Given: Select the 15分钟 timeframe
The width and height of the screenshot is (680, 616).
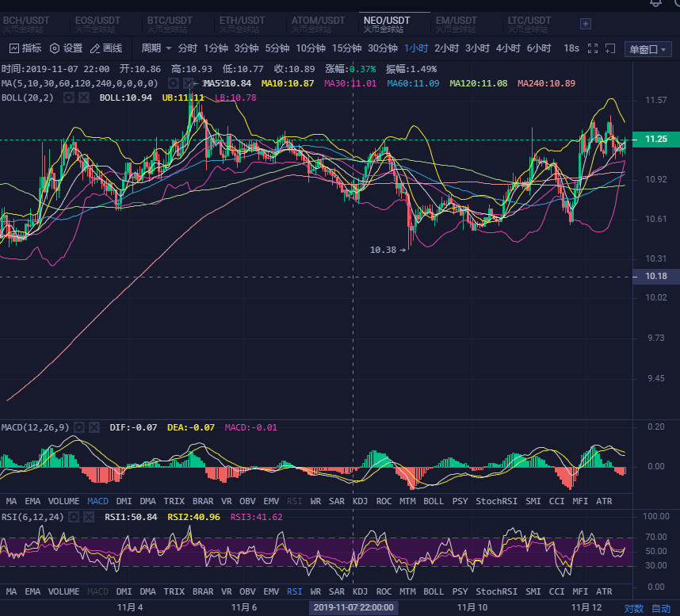Looking at the screenshot, I should pos(346,48).
